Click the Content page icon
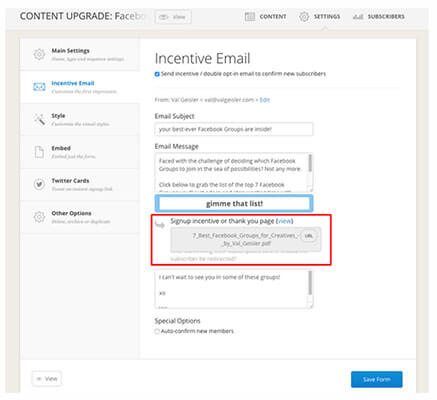The image size is (437, 400). tap(250, 17)
